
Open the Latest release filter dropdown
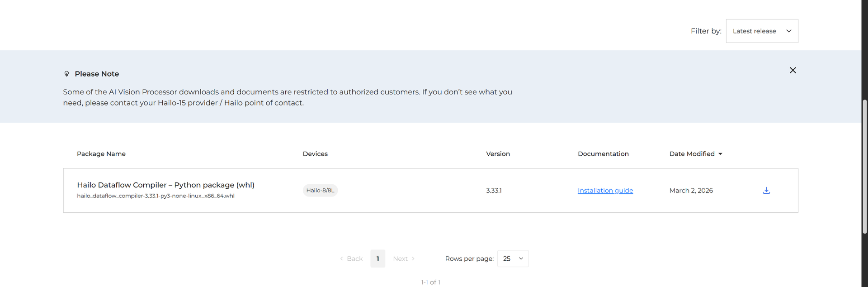762,31
